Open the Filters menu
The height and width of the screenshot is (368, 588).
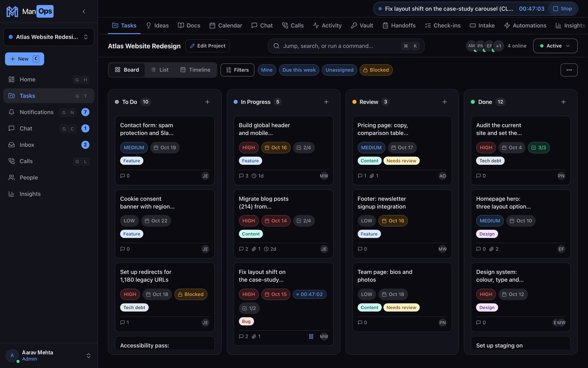[237, 70]
